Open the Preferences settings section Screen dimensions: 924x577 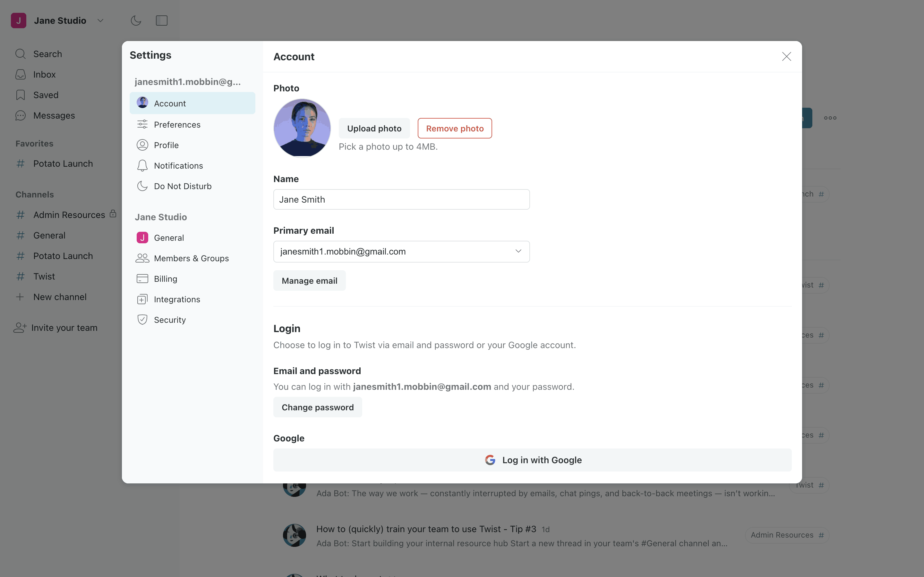[x=177, y=124]
